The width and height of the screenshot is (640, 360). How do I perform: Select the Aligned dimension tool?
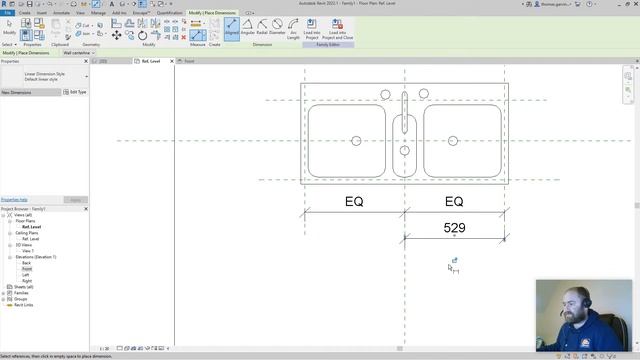point(231,29)
